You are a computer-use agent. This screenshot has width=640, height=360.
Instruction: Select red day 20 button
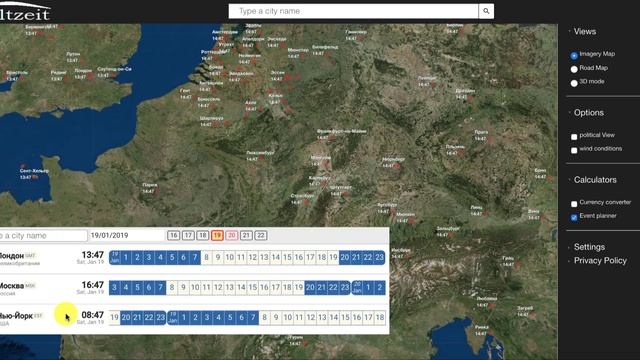[x=231, y=236]
